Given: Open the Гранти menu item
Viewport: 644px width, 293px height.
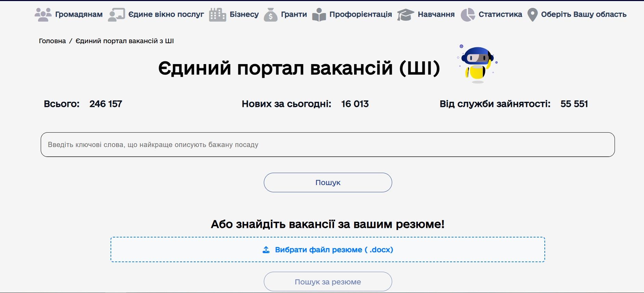Looking at the screenshot, I should point(294,14).
